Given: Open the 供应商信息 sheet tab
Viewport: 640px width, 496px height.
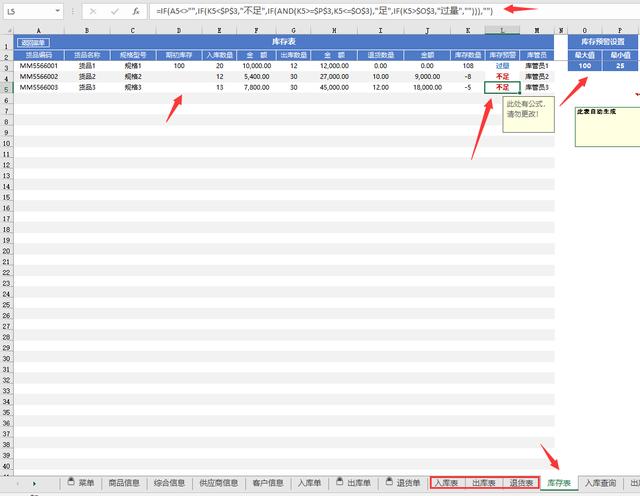Looking at the screenshot, I should 219,483.
